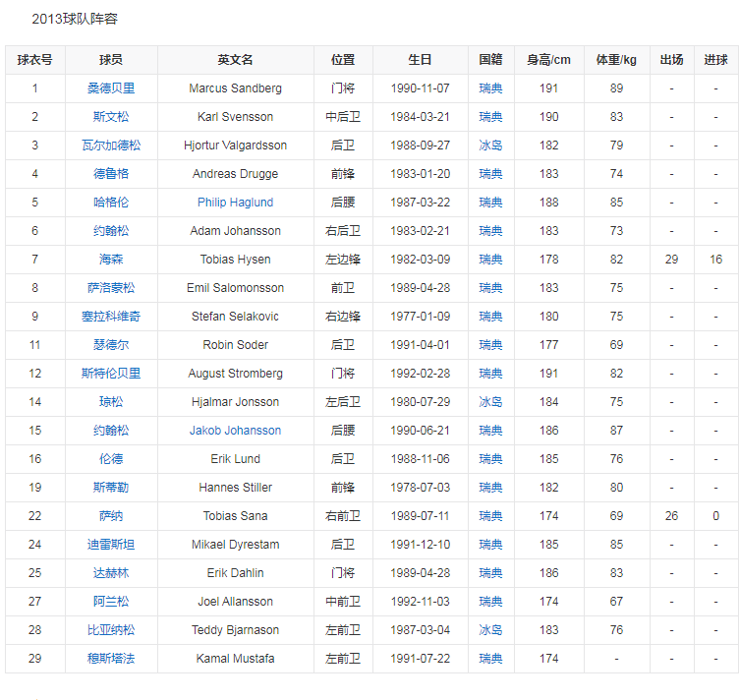Click the Philip Haglund name link
The width and height of the screenshot is (740, 700).
235,203
